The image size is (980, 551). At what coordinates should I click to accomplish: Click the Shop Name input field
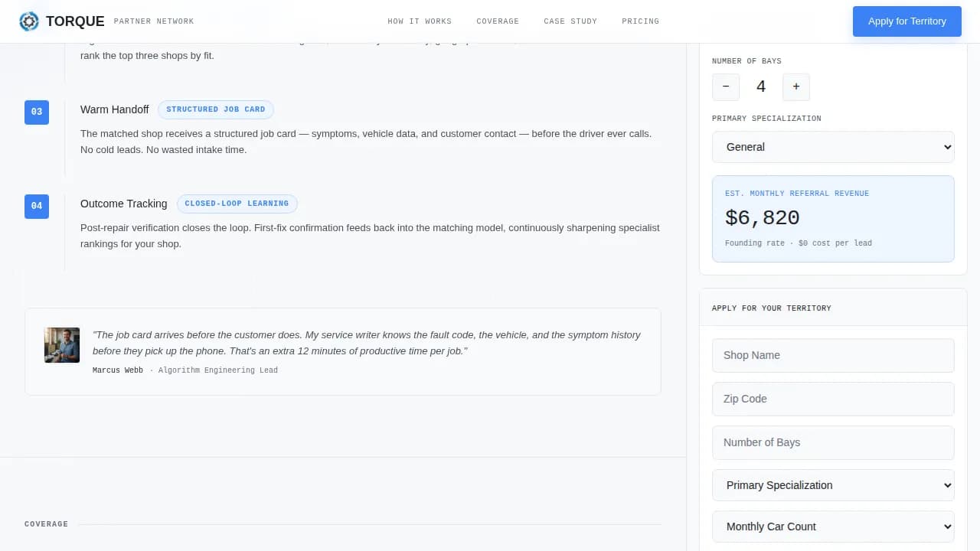coord(833,355)
